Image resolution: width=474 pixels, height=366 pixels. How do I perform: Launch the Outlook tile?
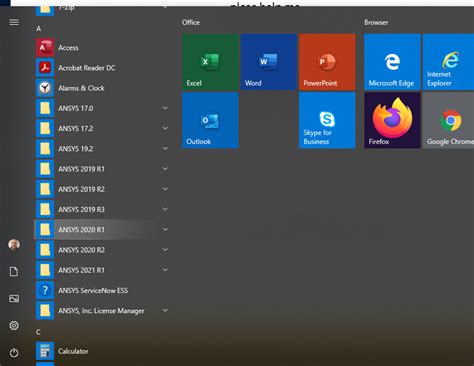pyautogui.click(x=210, y=120)
